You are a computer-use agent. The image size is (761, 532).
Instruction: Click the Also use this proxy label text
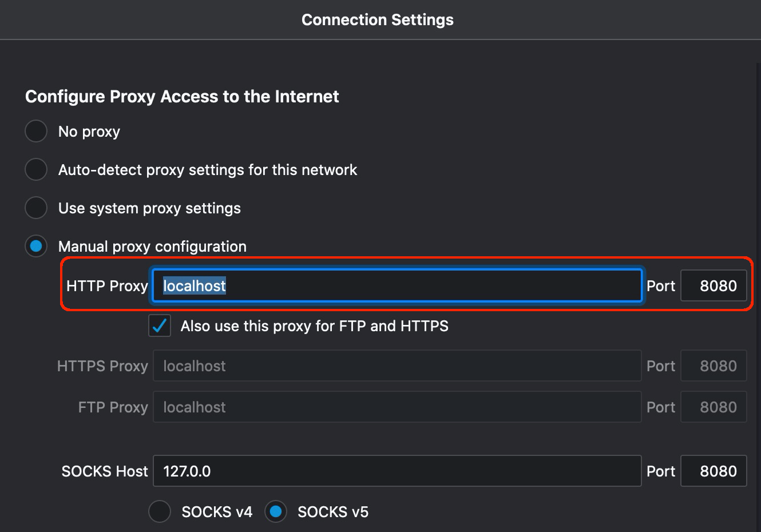314,326
